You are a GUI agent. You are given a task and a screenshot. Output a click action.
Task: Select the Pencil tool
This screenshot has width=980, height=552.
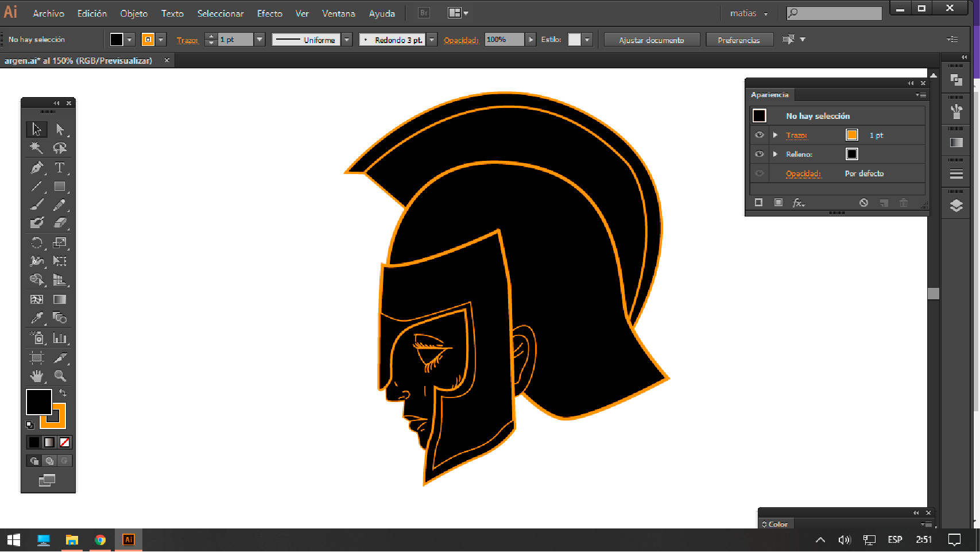coord(60,204)
